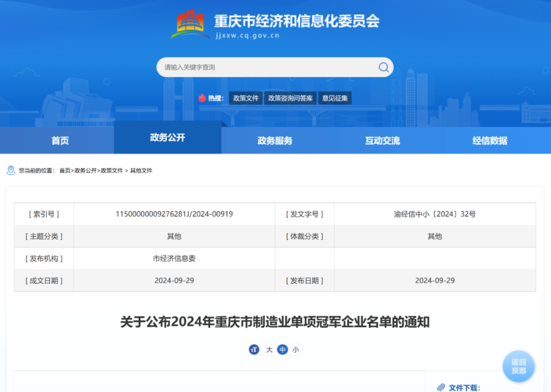
Task: Go to 政策文件 in the breadcrumb
Action: tap(112, 170)
